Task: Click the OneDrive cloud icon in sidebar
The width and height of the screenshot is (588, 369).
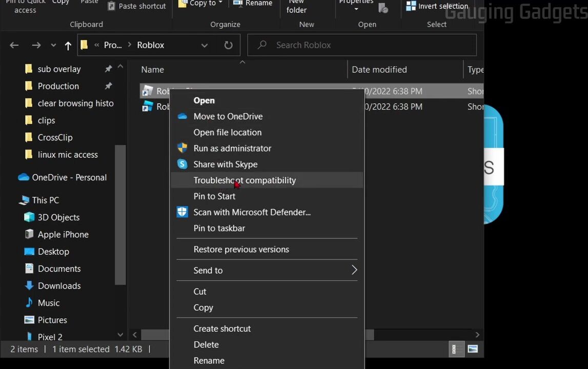Action: 24,177
